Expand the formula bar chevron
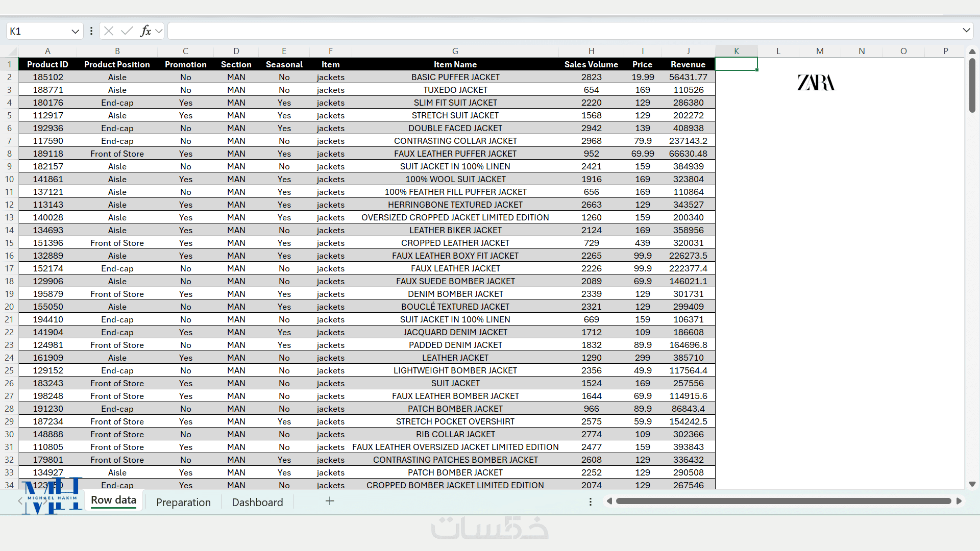This screenshot has height=551, width=980. pos(966,31)
